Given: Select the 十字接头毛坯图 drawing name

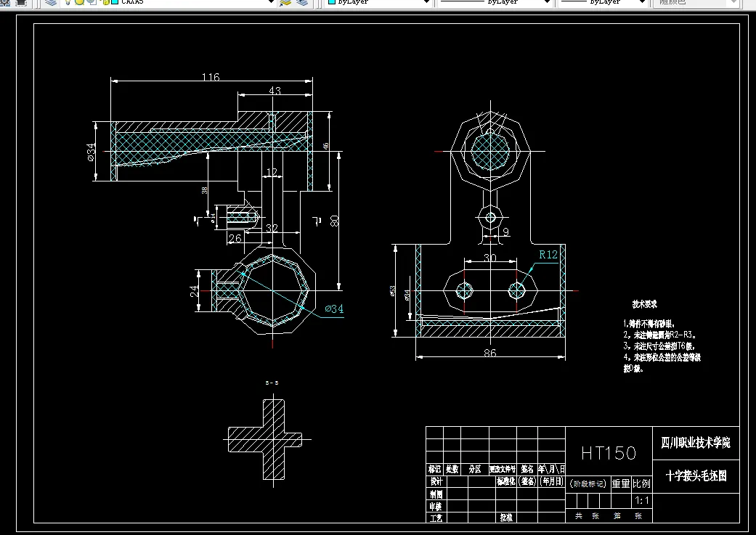Looking at the screenshot, I should 696,476.
